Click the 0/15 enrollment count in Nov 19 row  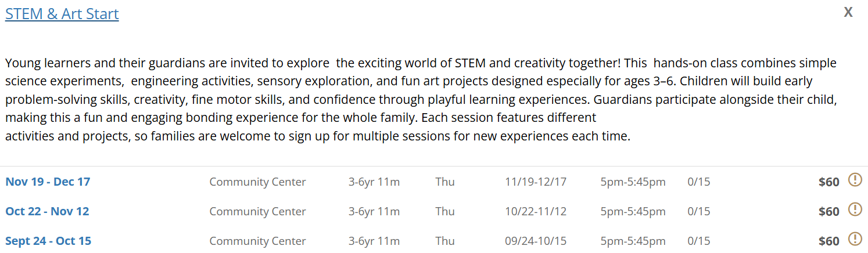click(x=699, y=182)
